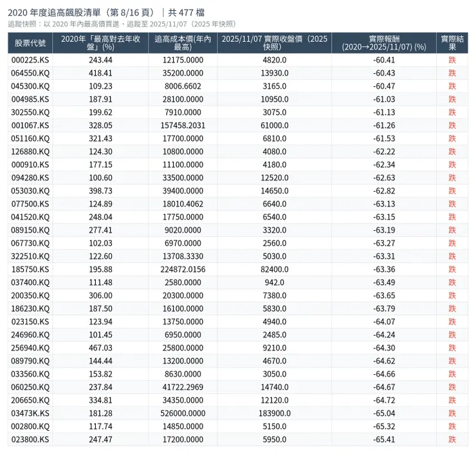Screen dimensions: 476x454
Task: Click the 跌 result in 023800.KS row
Action: coord(452,439)
